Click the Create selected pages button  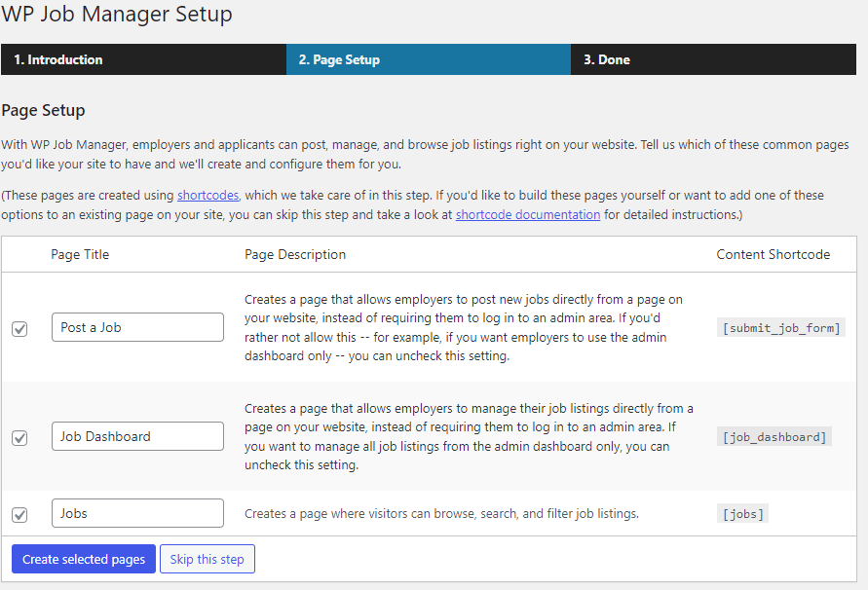(x=84, y=559)
